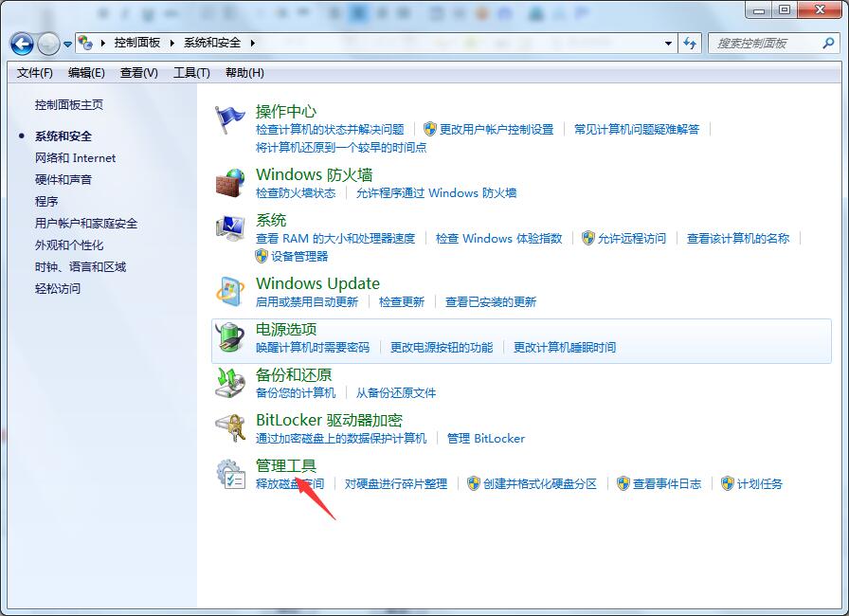Viewport: 849px width, 616px height.
Task: Click 启用或禁用自动更新 link
Action: (x=307, y=301)
